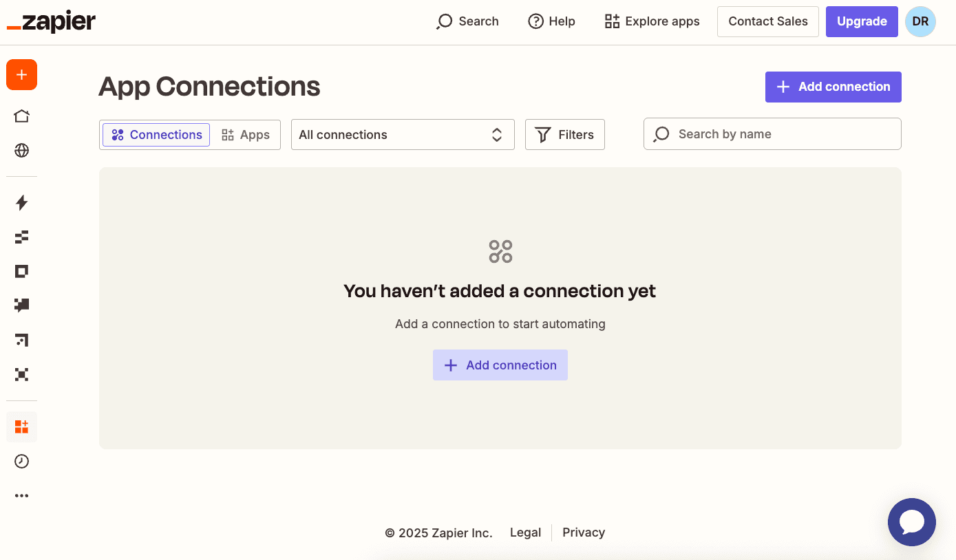Open the chat support bubble

click(912, 522)
